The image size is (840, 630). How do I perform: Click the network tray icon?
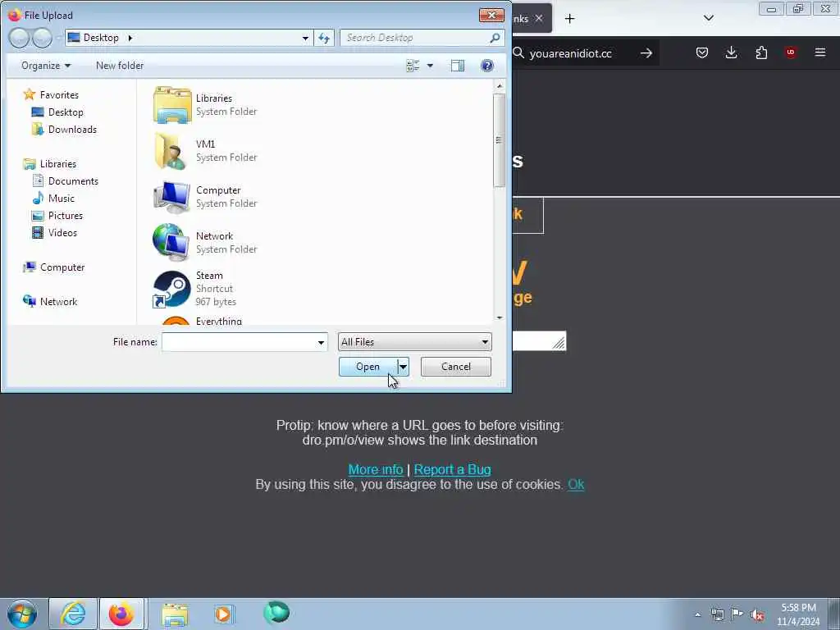tap(717, 614)
